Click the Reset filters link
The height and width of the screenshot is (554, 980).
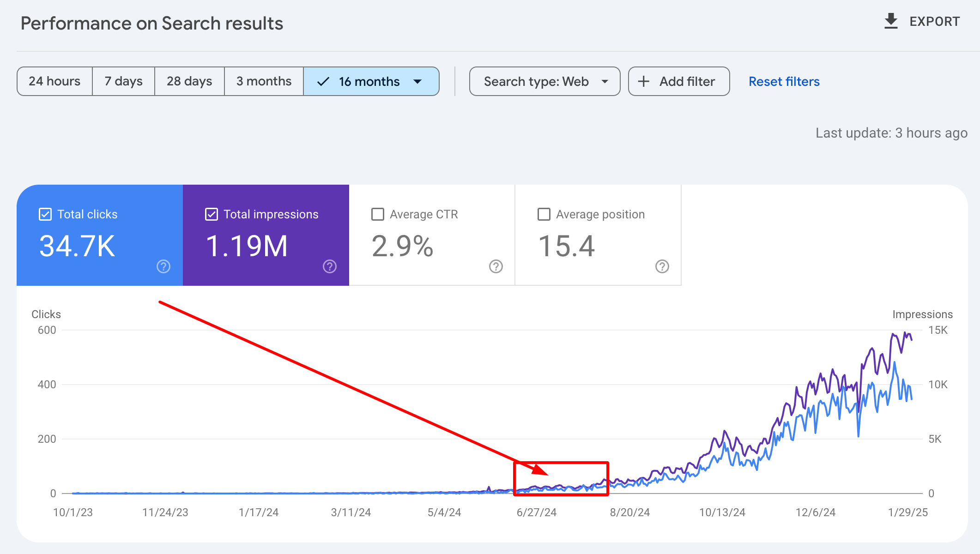pos(784,81)
